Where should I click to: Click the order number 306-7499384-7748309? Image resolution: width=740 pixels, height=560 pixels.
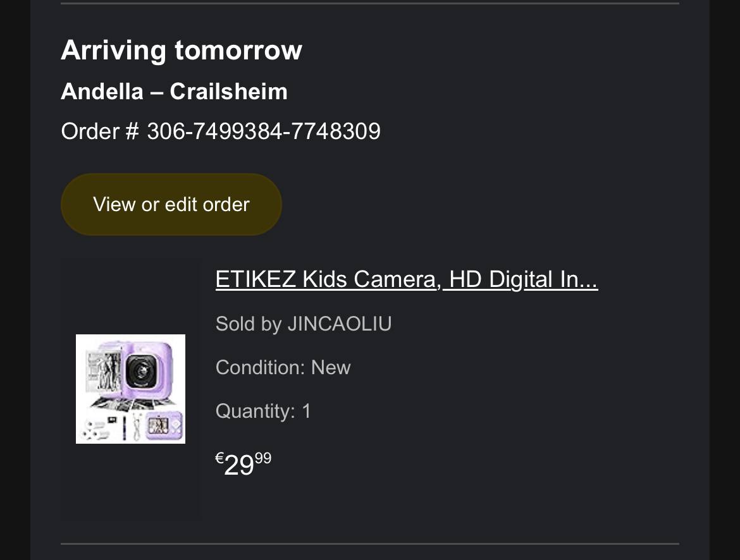263,131
